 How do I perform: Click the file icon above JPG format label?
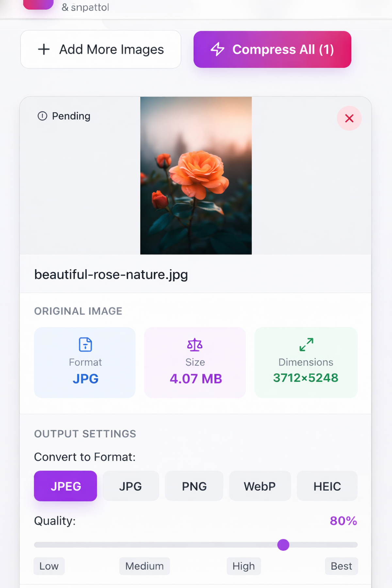click(x=85, y=344)
